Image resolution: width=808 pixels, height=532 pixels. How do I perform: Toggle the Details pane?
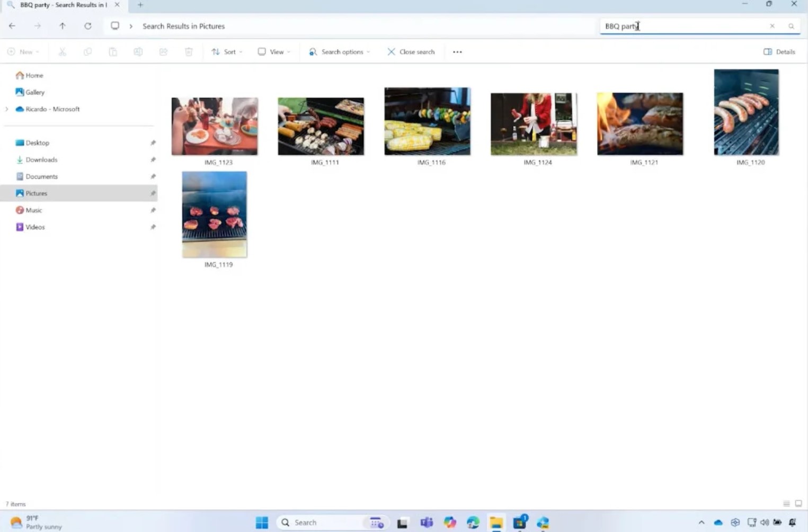click(x=779, y=52)
